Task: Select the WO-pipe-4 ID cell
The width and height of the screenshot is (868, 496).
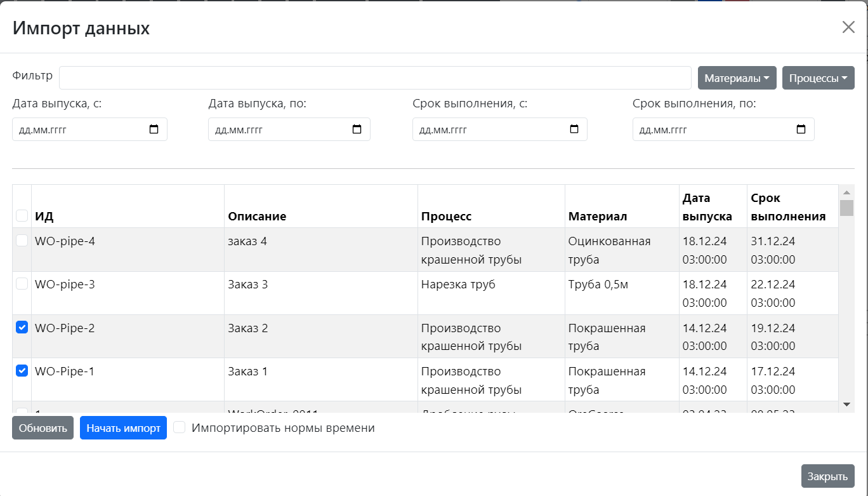Action: click(x=128, y=250)
